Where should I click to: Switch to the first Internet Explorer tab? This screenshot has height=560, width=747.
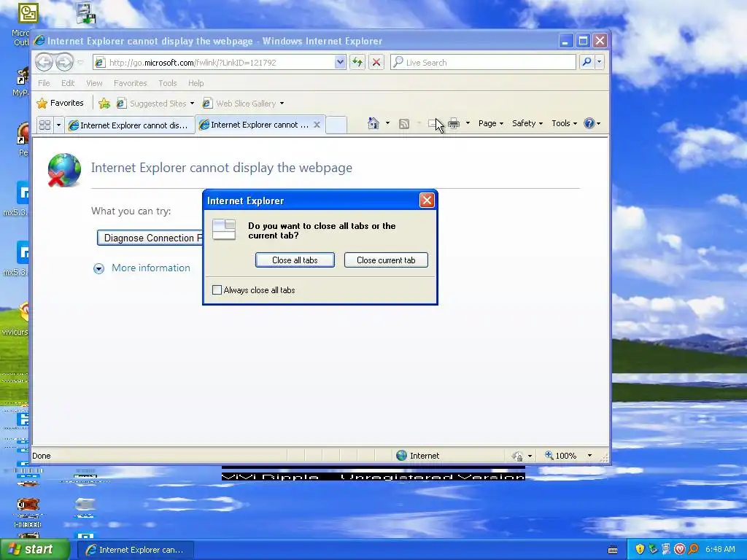(128, 125)
